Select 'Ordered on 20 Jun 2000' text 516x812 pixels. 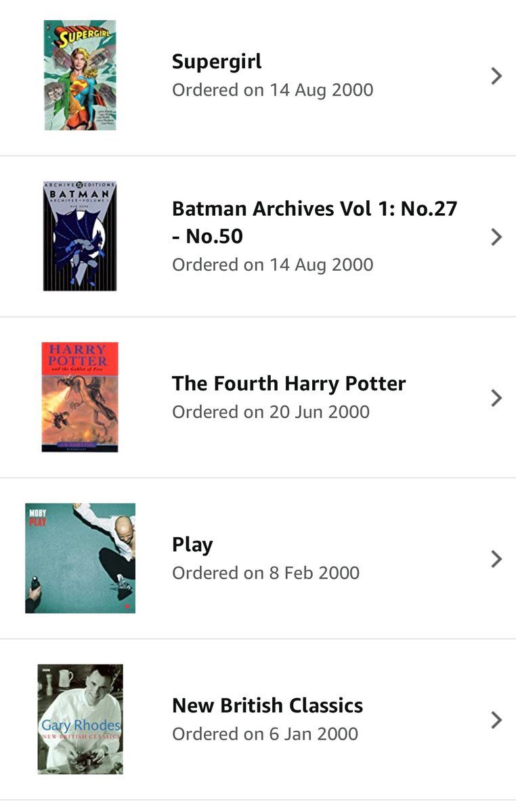coord(271,412)
